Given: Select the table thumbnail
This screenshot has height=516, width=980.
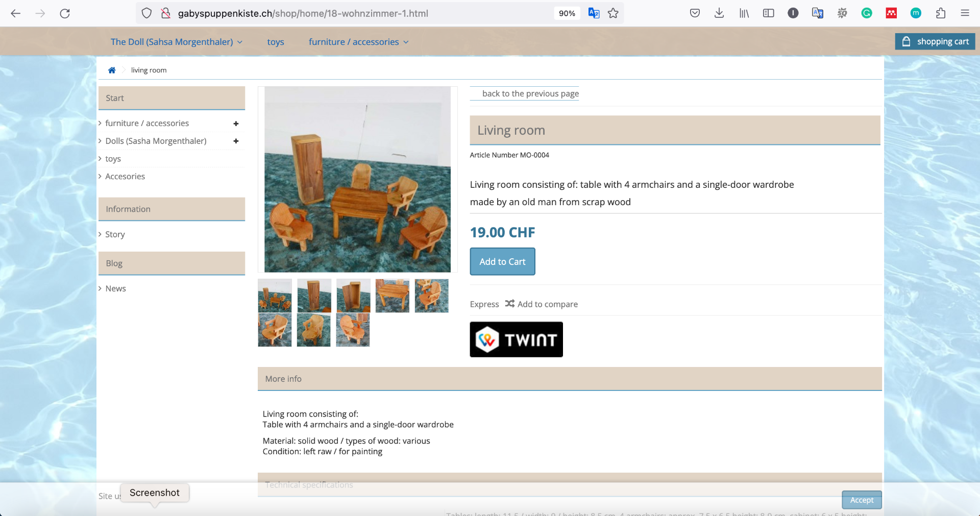Looking at the screenshot, I should (393, 296).
